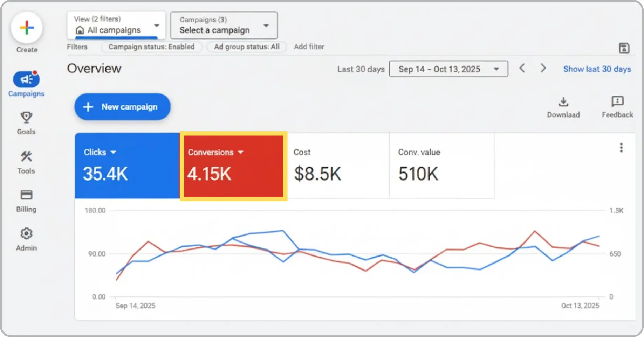Click the Overview heading
The width and height of the screenshot is (644, 337).
[x=94, y=68]
